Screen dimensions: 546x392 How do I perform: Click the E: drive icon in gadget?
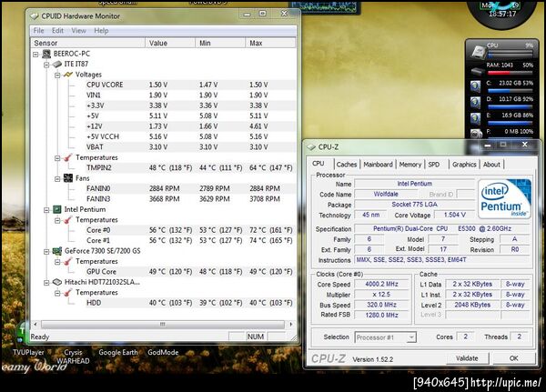(x=476, y=118)
